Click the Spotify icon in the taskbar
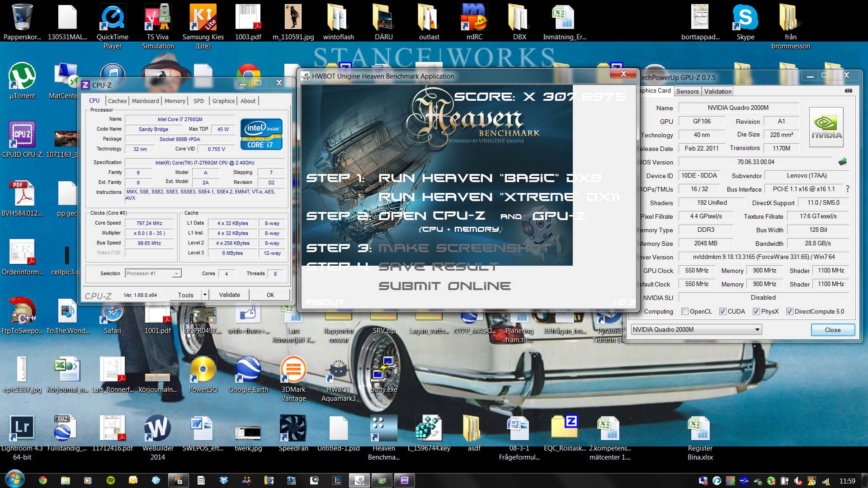 pos(110,480)
